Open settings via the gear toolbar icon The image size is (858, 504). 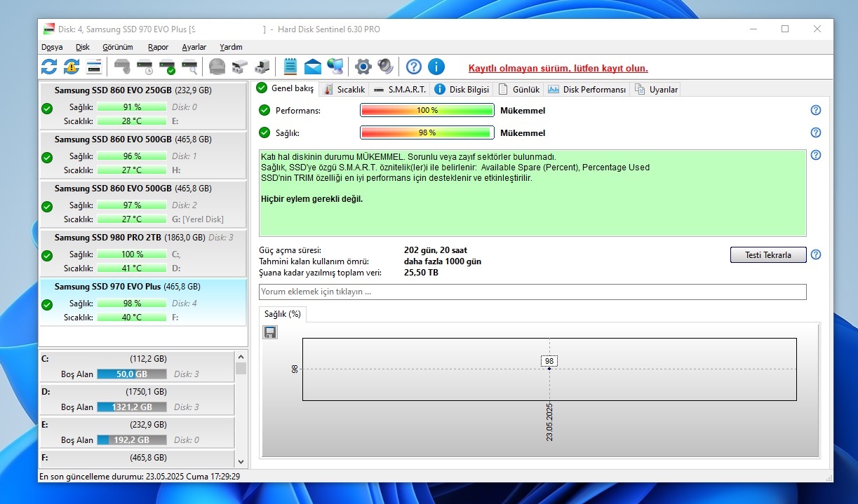pos(363,67)
